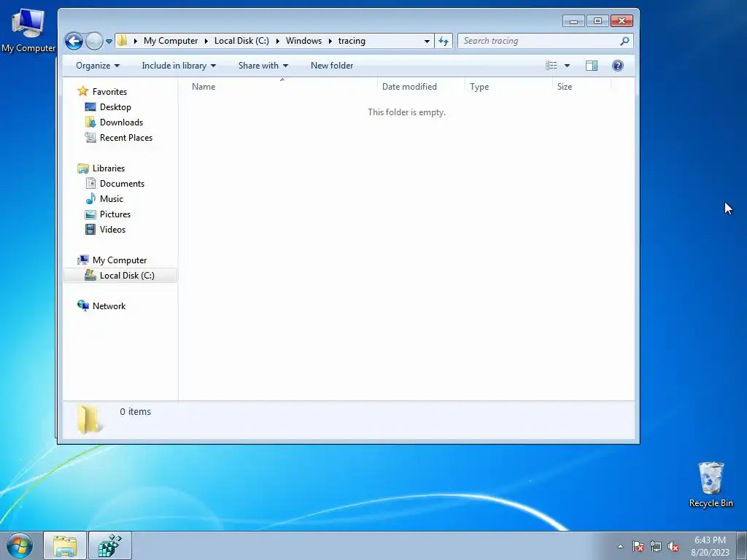Open the Organize menu
Image resolution: width=747 pixels, height=560 pixels.
(x=98, y=66)
